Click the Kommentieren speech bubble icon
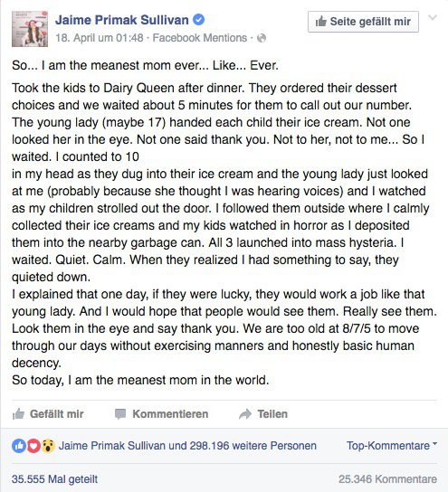The image size is (448, 492). coord(120,414)
